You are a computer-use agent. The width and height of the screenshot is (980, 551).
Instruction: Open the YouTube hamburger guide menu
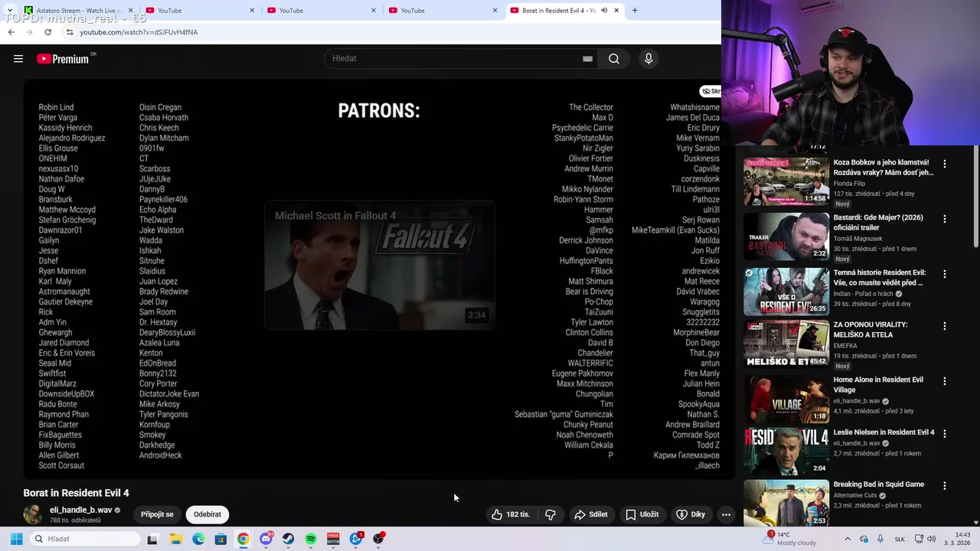click(x=18, y=59)
